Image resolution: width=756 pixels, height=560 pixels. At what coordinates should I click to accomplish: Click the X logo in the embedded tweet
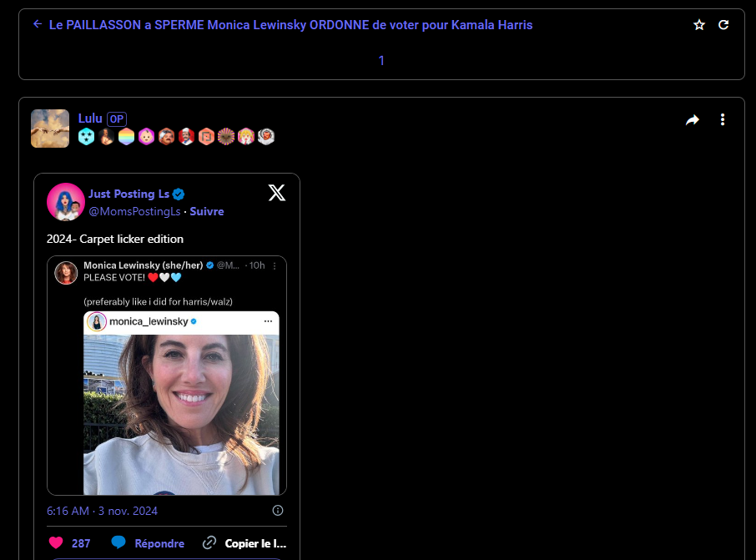(x=277, y=194)
